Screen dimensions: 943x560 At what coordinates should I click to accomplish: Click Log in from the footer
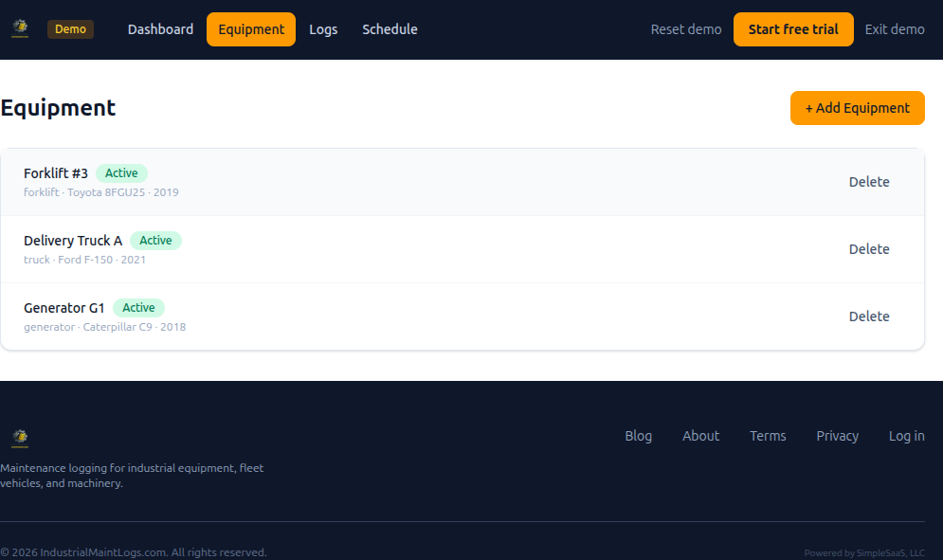coord(906,436)
